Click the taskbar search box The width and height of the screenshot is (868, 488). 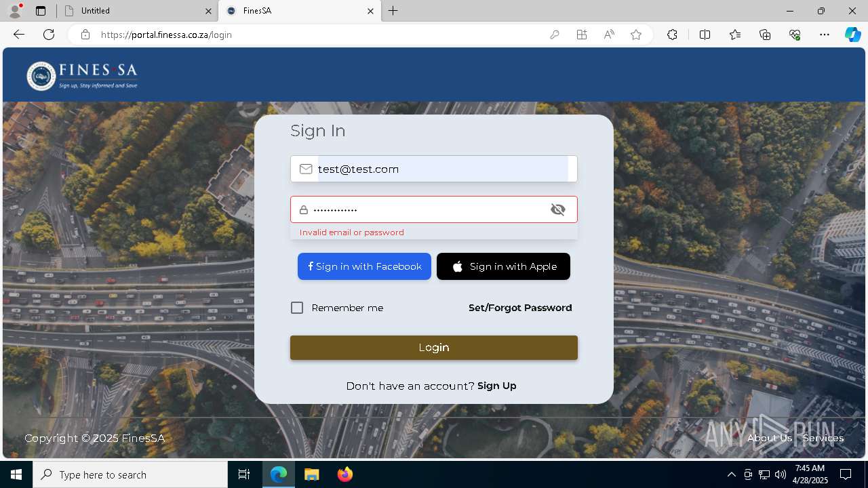pyautogui.click(x=130, y=474)
